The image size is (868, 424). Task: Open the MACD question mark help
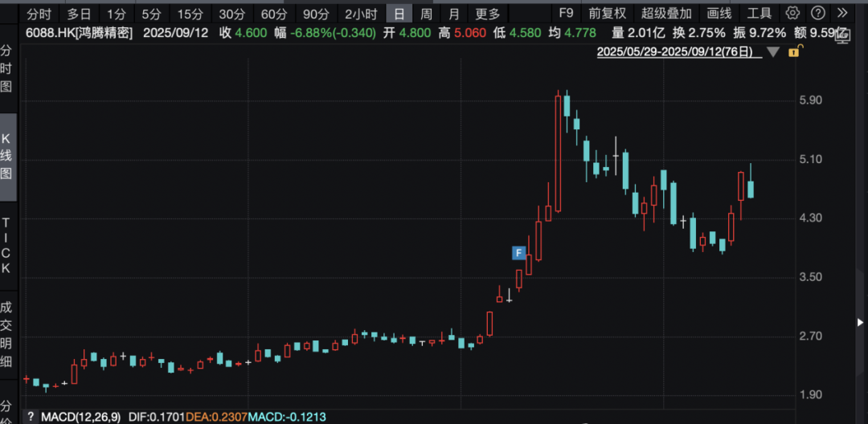coord(30,417)
